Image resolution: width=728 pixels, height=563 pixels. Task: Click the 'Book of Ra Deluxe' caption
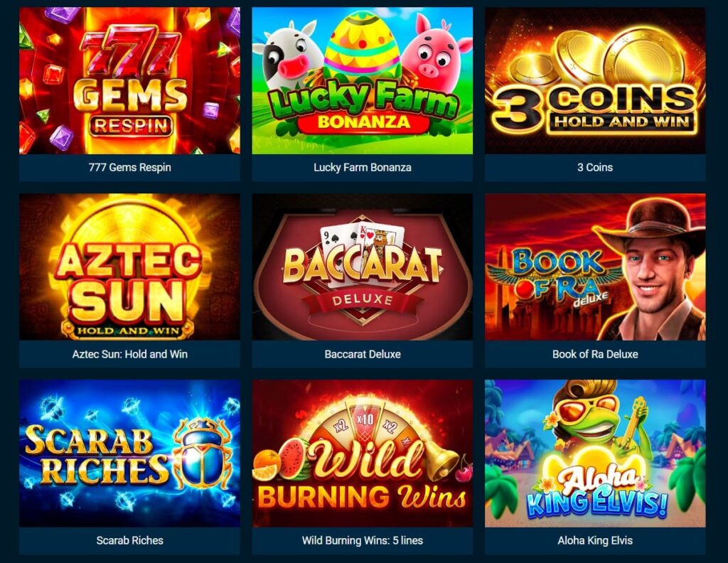click(595, 354)
